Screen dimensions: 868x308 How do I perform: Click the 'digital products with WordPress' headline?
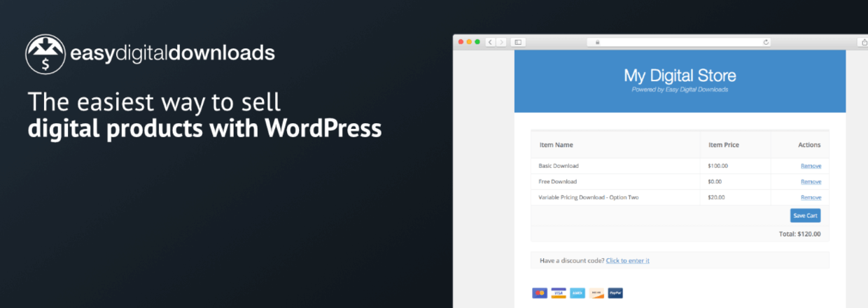205,129
